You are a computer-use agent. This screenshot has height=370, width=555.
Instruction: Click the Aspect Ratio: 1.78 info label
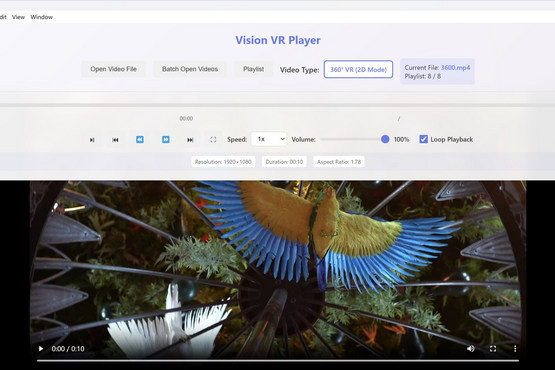coord(339,162)
